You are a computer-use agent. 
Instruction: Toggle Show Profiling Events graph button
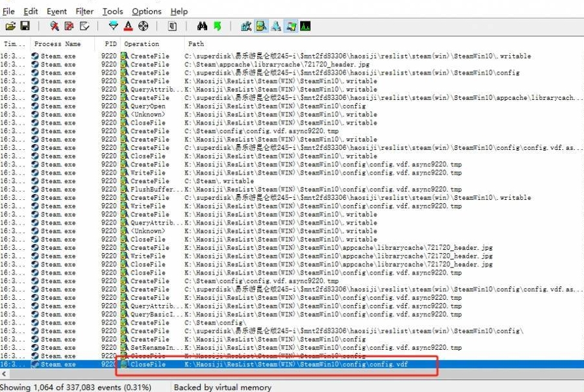(x=305, y=26)
